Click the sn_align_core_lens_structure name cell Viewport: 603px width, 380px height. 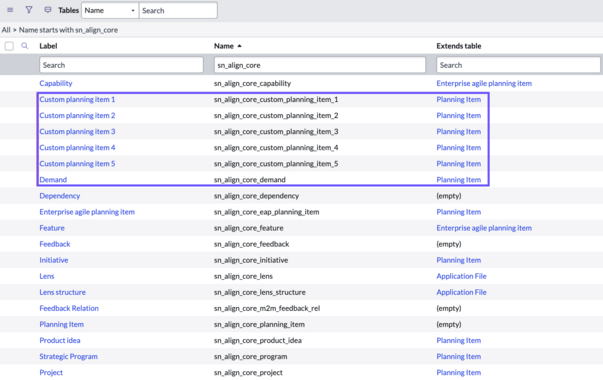pyautogui.click(x=260, y=292)
